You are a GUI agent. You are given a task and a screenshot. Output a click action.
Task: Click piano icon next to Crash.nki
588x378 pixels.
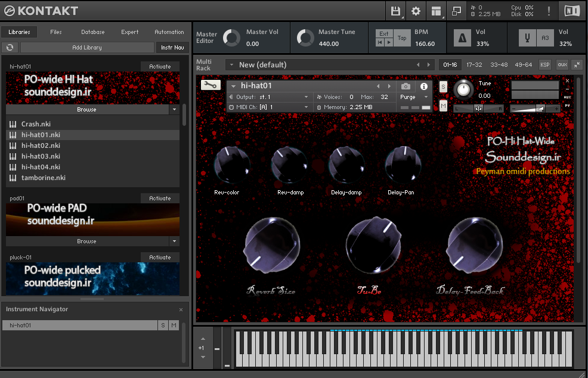13,124
